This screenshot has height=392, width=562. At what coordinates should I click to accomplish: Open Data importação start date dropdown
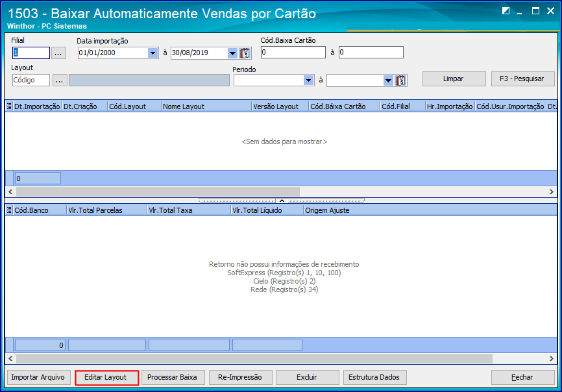click(153, 53)
